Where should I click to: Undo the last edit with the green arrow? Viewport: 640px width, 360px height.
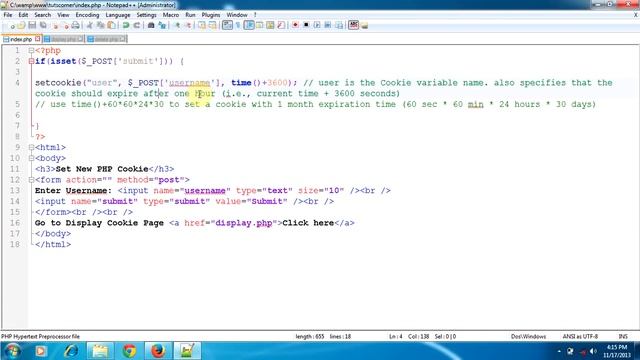click(126, 25)
